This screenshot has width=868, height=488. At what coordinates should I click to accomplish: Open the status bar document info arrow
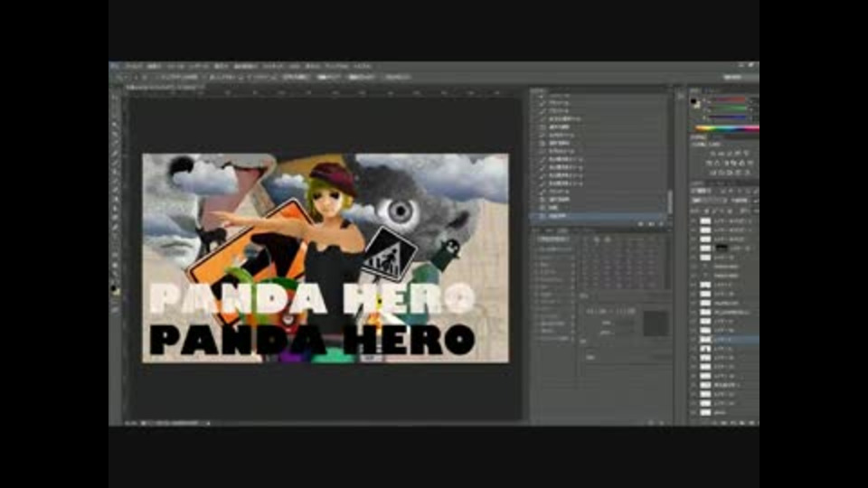coord(208,423)
